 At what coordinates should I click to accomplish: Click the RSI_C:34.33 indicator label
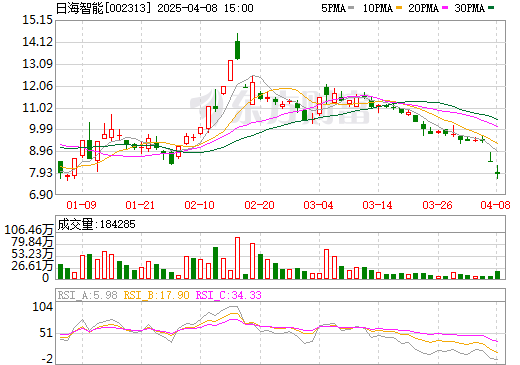(229, 295)
